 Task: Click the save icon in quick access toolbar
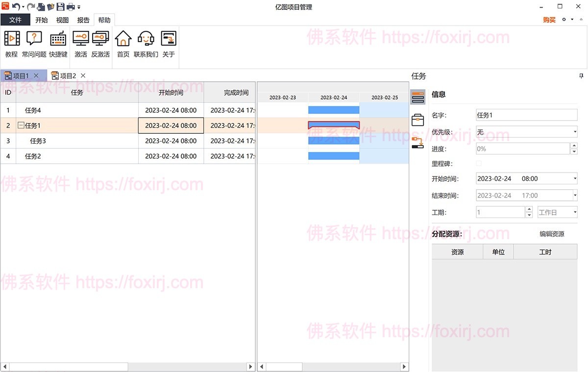tap(60, 6)
